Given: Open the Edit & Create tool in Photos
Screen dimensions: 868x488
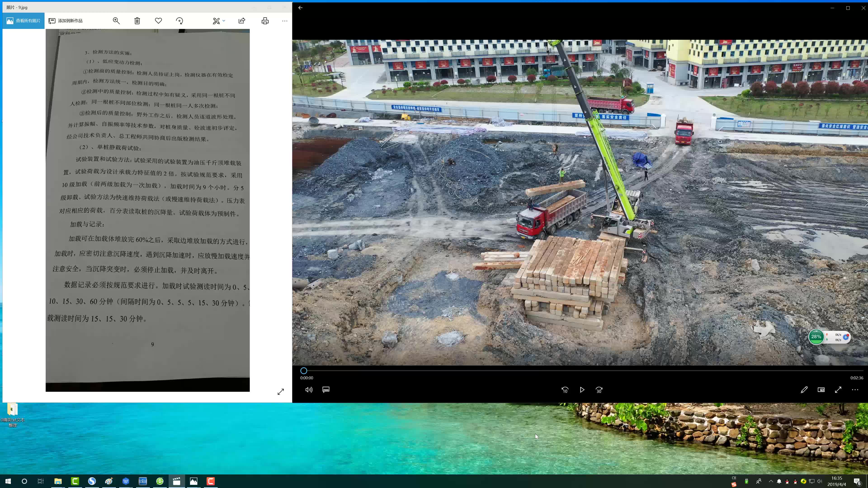Looking at the screenshot, I should (216, 21).
